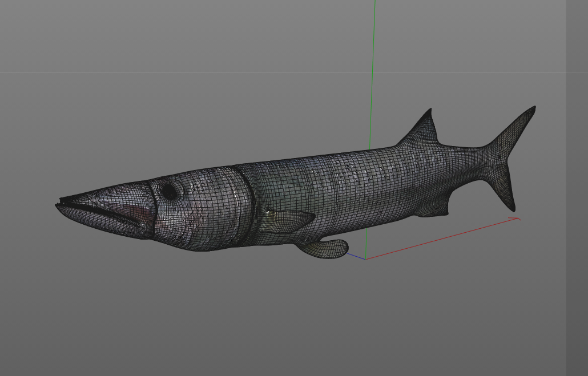
Task: Click the red axis arrowhead tip
Action: [518, 217]
